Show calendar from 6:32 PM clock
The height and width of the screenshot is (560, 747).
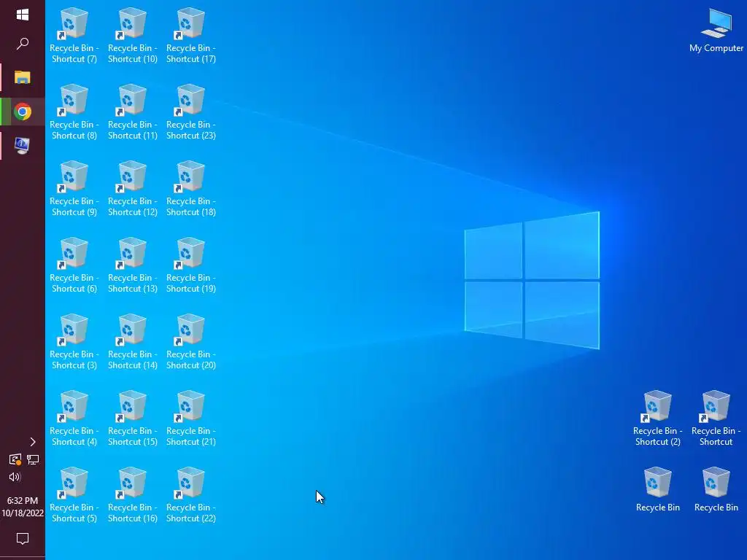pos(23,507)
